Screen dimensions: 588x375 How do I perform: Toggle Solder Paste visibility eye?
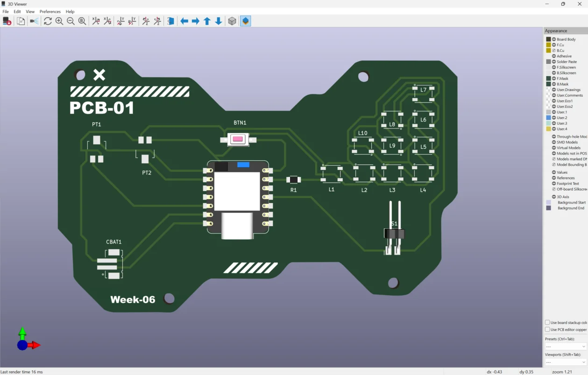click(554, 62)
